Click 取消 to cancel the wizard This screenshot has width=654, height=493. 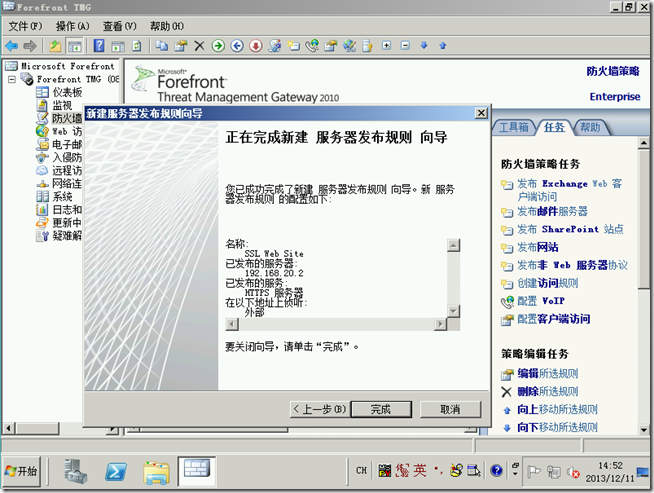click(450, 409)
